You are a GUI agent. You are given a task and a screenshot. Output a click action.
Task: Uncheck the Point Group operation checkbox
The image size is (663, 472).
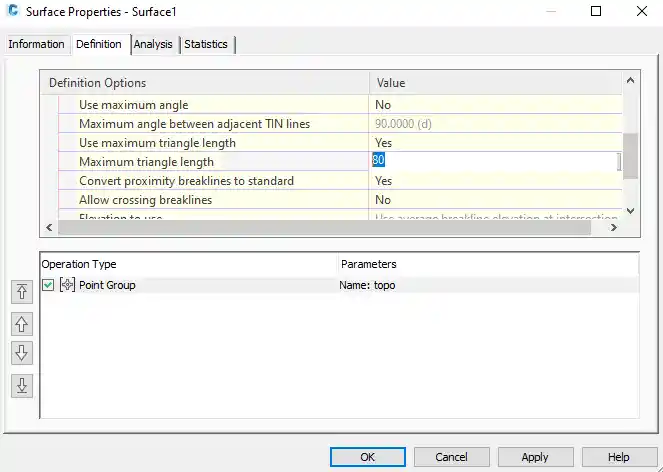click(x=48, y=285)
